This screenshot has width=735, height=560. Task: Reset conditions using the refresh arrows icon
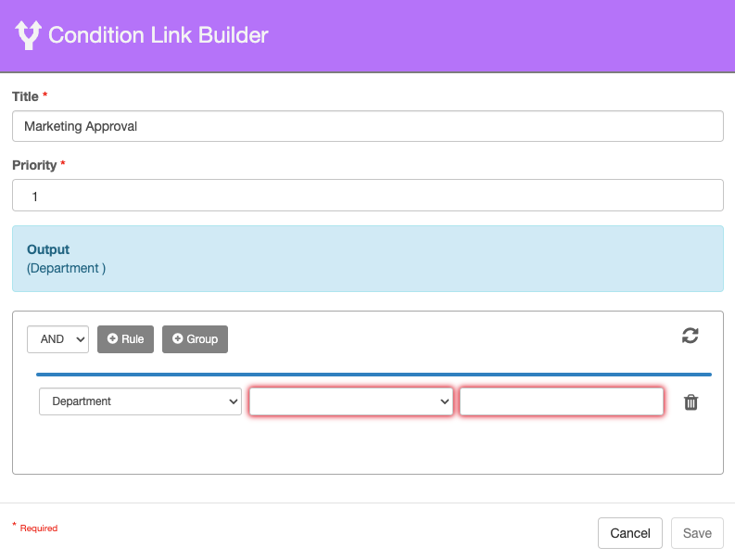coord(690,336)
